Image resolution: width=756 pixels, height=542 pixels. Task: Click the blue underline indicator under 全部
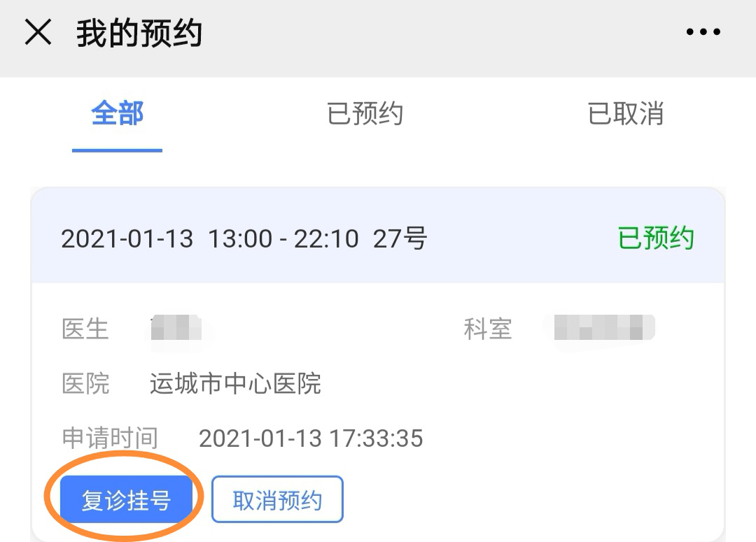[x=116, y=147]
